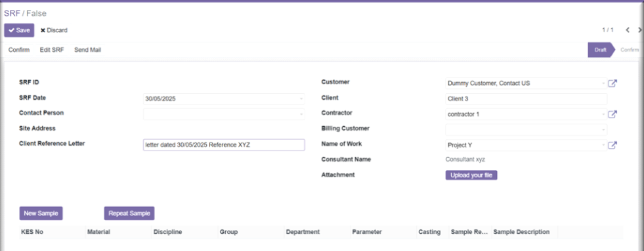Add a New Sample

coord(41,213)
